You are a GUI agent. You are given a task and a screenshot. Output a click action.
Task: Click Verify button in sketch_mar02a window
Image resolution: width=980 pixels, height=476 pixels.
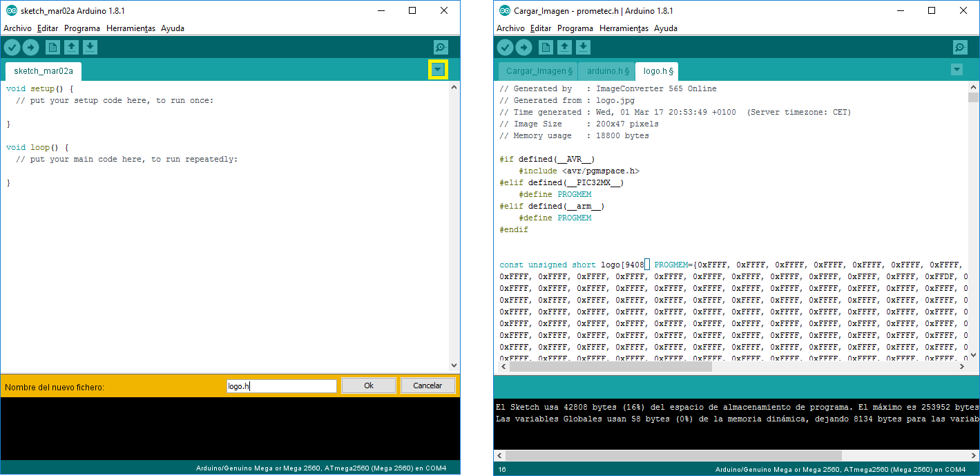[12, 47]
